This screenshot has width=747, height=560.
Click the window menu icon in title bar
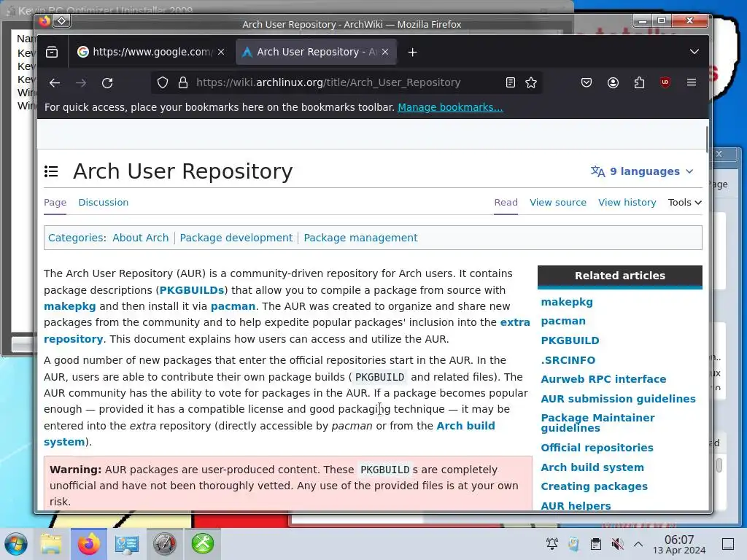[62, 21]
